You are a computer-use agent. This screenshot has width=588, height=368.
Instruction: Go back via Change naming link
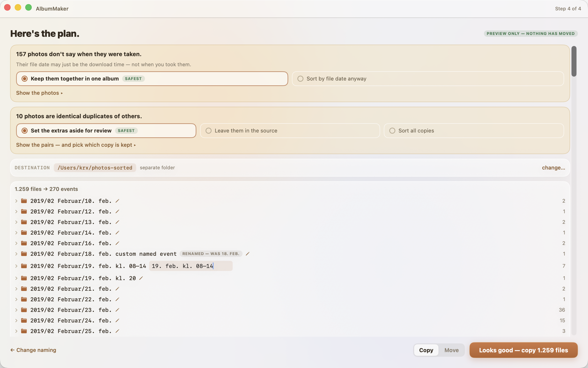point(33,350)
